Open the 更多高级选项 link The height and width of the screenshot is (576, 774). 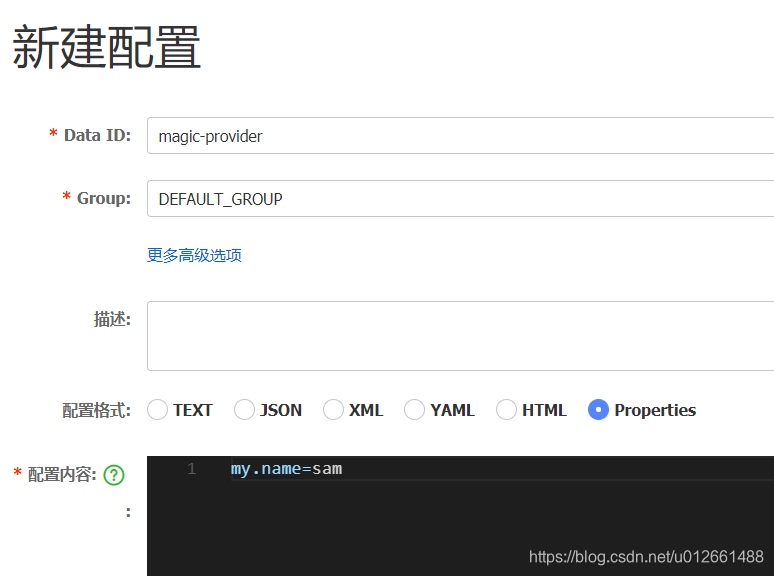[x=194, y=255]
